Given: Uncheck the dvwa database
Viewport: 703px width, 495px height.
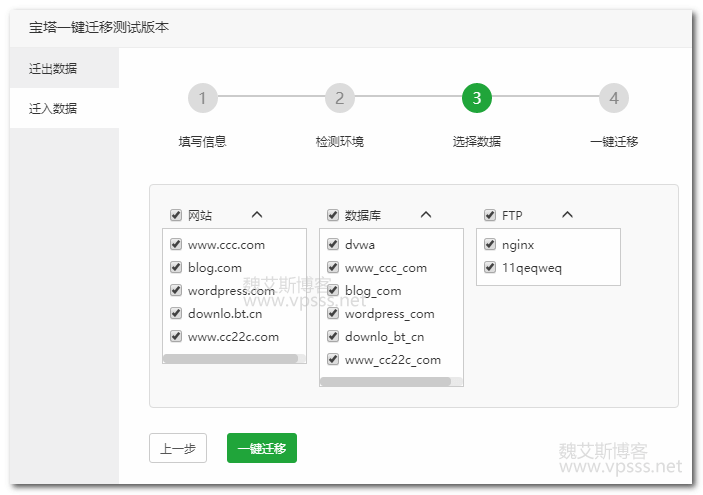Looking at the screenshot, I should 333,244.
